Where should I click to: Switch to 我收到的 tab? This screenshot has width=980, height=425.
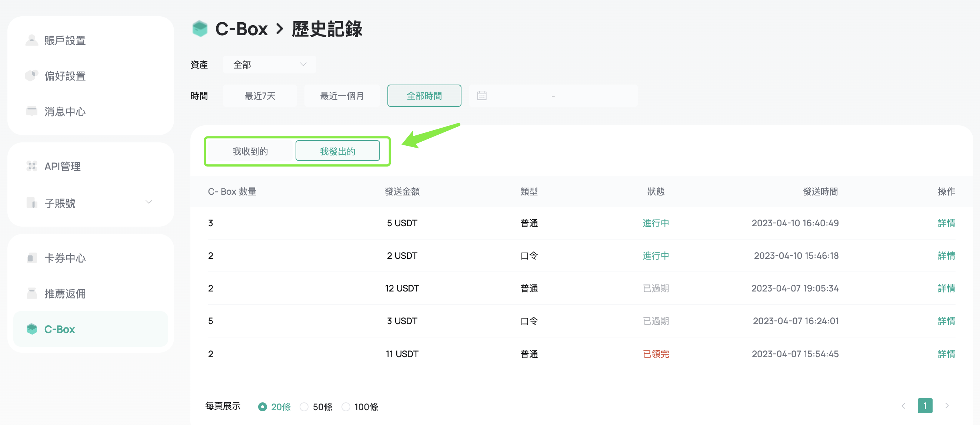pyautogui.click(x=250, y=151)
